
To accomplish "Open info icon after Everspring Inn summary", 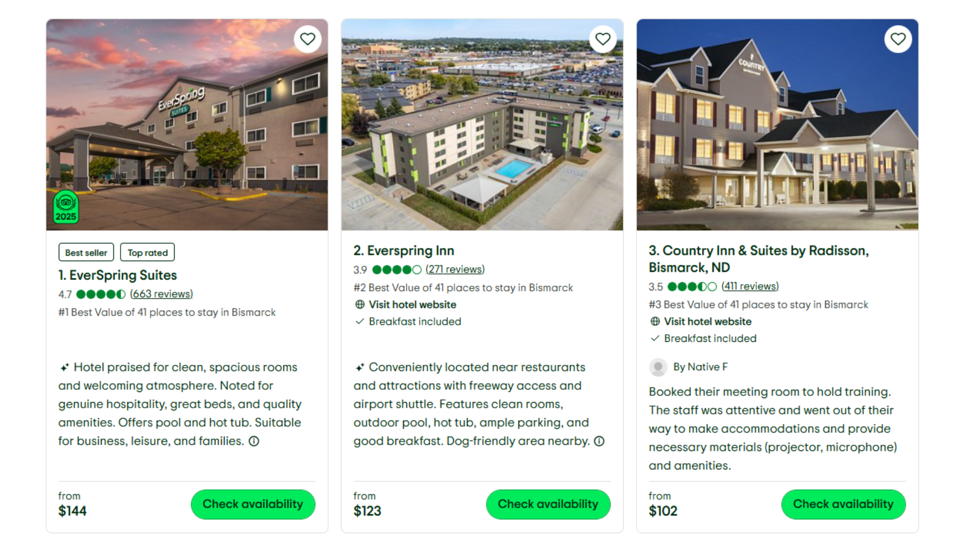I will (599, 441).
